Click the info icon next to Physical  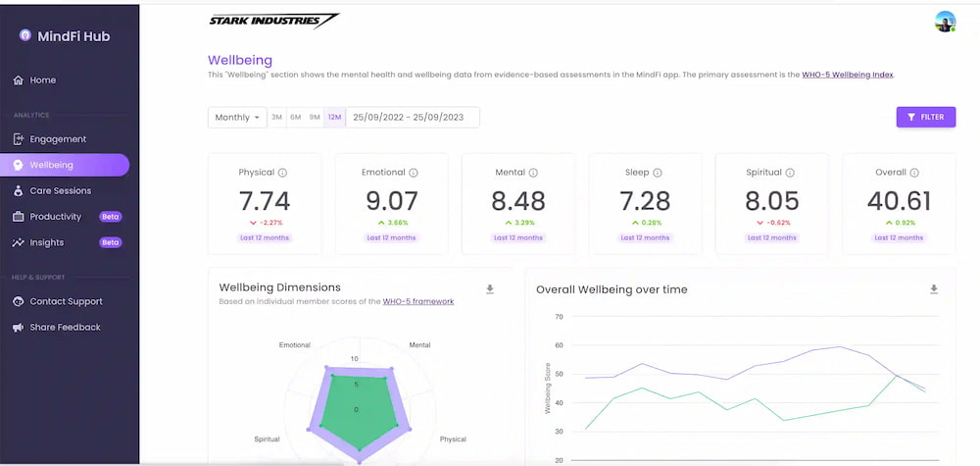282,173
